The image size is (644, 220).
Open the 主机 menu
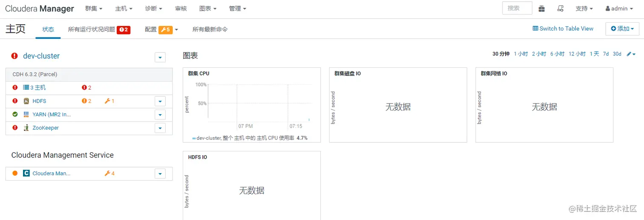point(124,9)
